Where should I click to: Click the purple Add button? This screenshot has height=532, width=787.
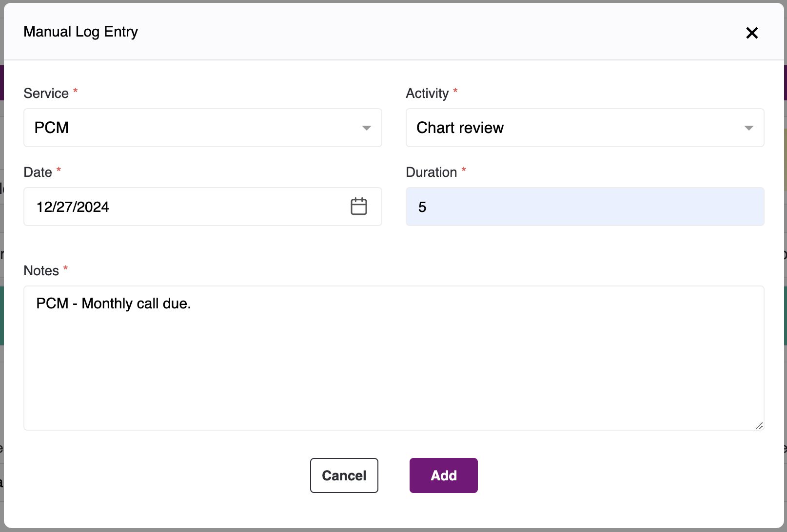443,475
